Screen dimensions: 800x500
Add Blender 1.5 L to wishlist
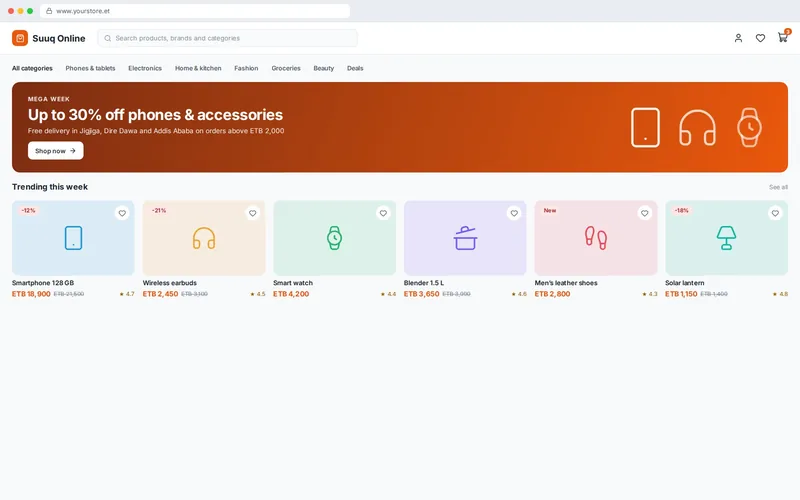pos(514,213)
